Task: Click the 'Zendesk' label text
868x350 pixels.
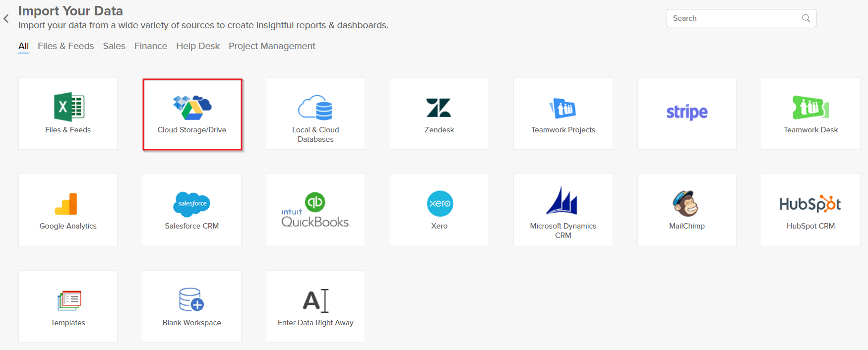Action: tap(439, 130)
